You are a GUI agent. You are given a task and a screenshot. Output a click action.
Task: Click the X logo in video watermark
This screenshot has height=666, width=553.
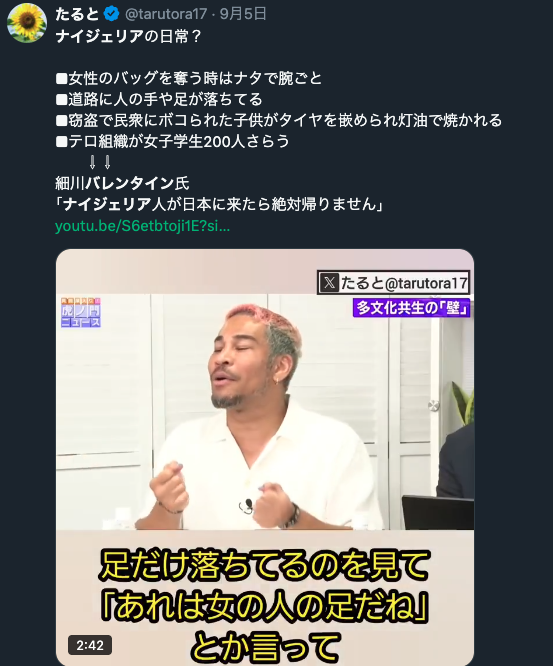pyautogui.click(x=329, y=283)
